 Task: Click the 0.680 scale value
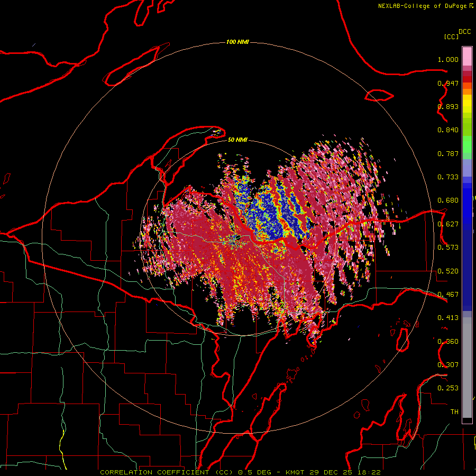448,200
